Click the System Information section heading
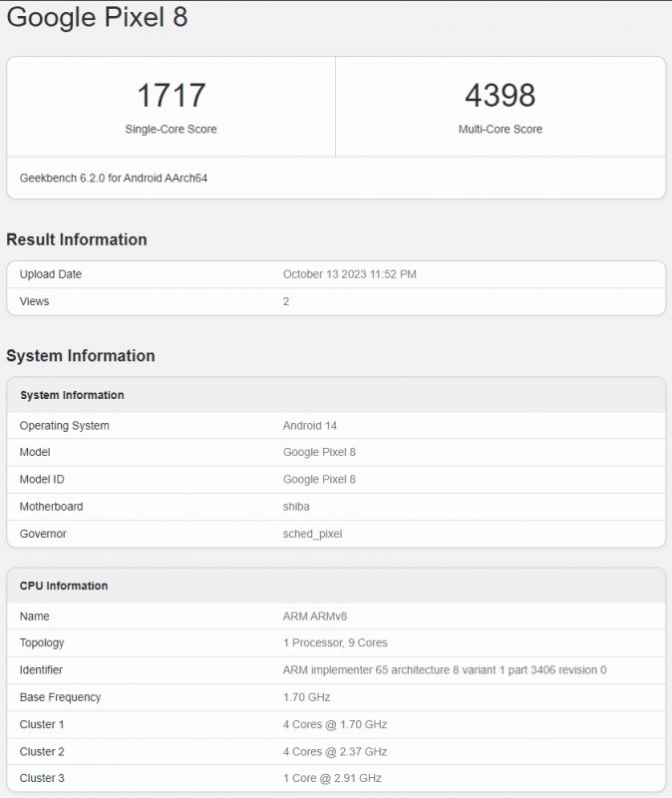This screenshot has height=798, width=672. coord(81,356)
